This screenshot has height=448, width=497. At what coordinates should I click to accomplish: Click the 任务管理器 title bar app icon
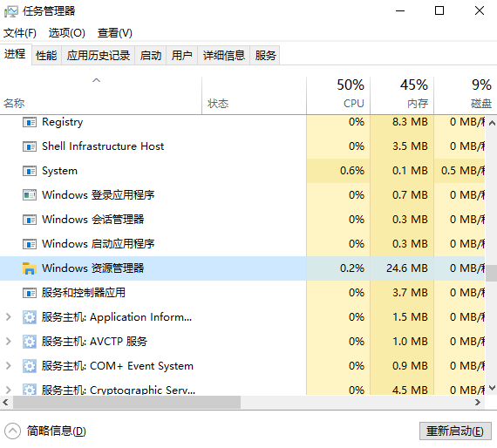pyautogui.click(x=11, y=11)
